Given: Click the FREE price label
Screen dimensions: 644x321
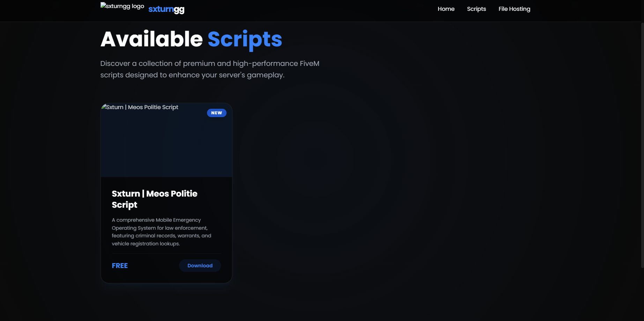Looking at the screenshot, I should pyautogui.click(x=120, y=265).
